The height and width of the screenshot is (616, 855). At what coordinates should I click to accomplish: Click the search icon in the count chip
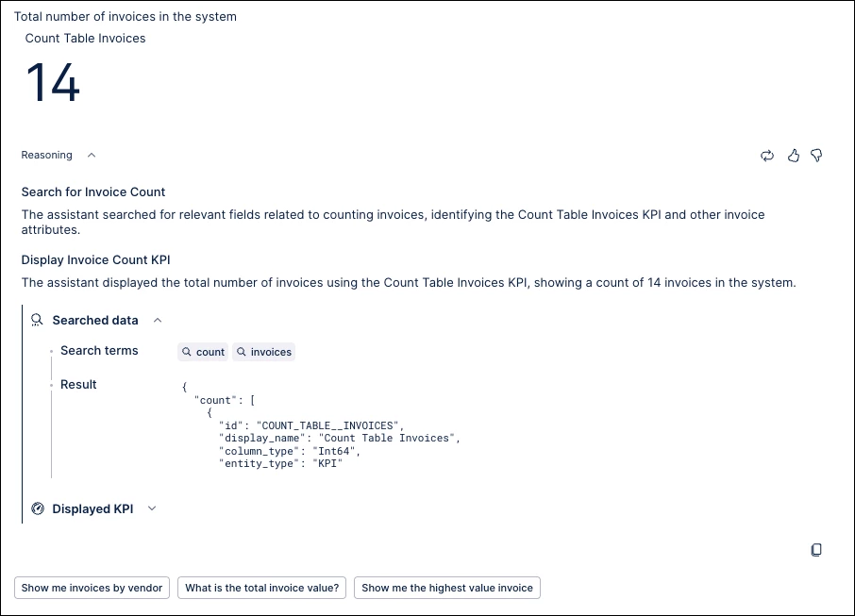pyautogui.click(x=187, y=352)
